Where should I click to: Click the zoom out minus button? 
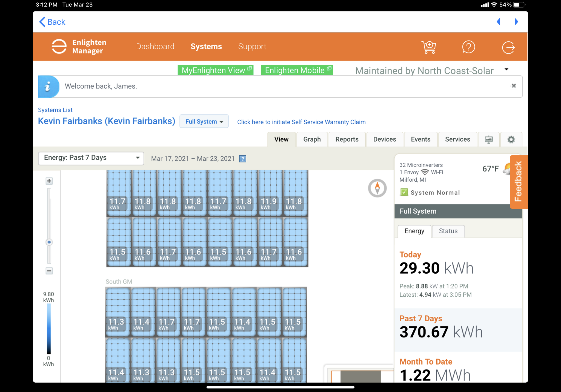49,271
